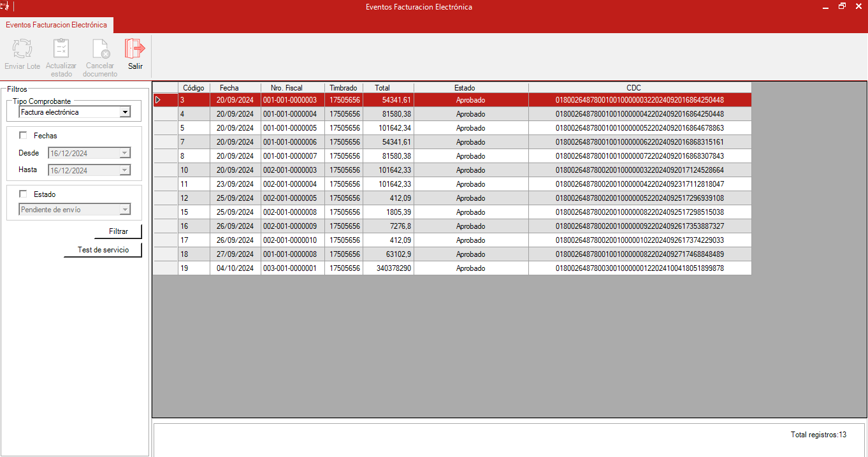Select the row with Nro. Fiscal 003-001-0000001

289,268
